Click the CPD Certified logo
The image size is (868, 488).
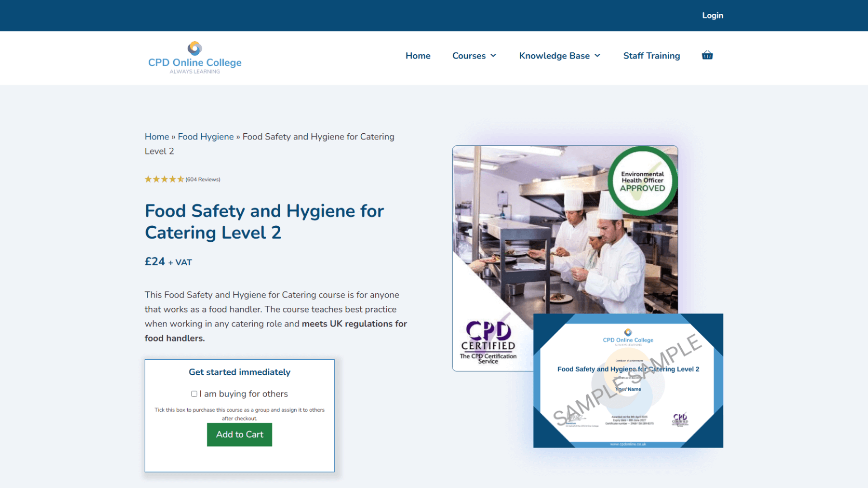click(488, 342)
